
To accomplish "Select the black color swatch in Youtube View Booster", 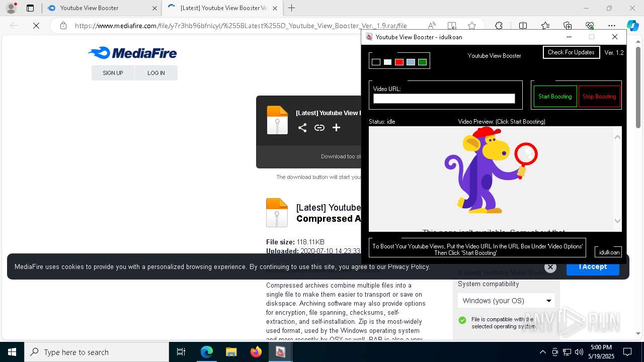I will 376,62.
